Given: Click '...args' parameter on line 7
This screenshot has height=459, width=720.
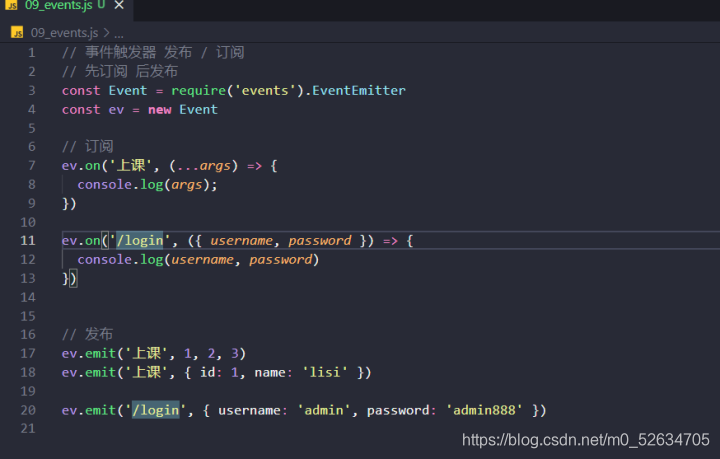Looking at the screenshot, I should pos(203,166).
